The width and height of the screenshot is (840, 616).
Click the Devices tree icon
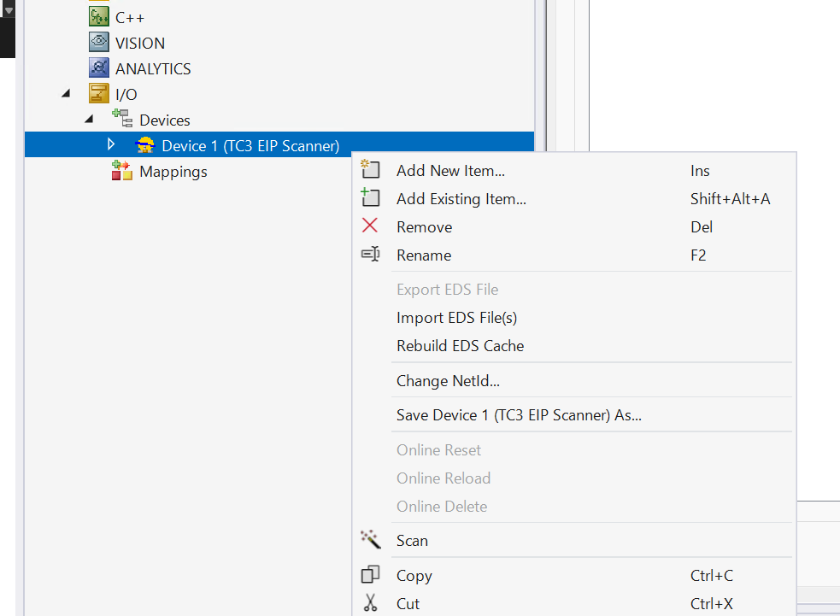tap(122, 120)
